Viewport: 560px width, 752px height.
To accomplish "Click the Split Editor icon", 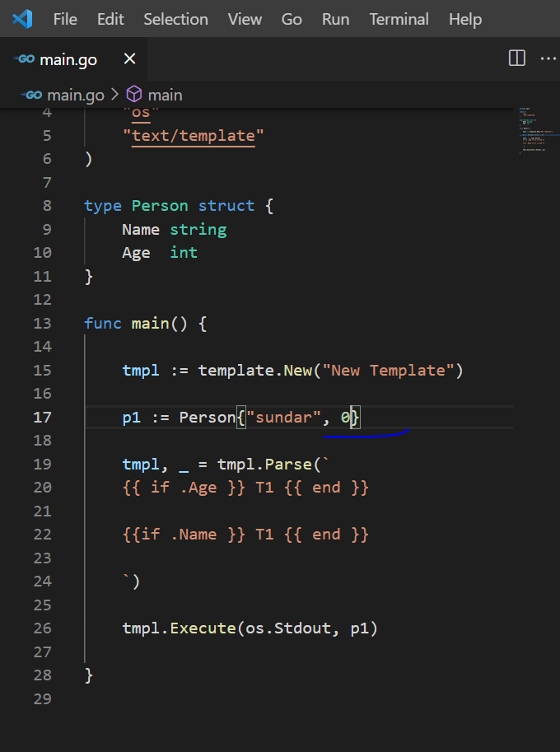I will pos(517,58).
